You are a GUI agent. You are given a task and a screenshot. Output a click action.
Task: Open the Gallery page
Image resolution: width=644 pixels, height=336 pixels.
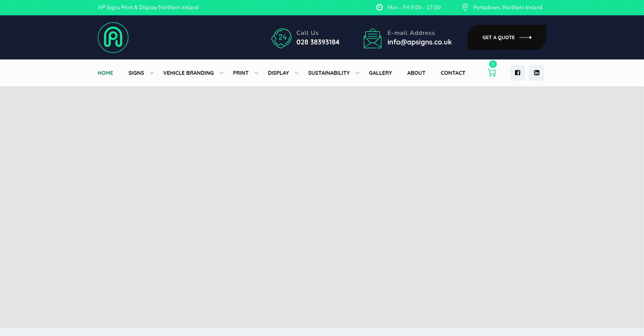pos(380,73)
